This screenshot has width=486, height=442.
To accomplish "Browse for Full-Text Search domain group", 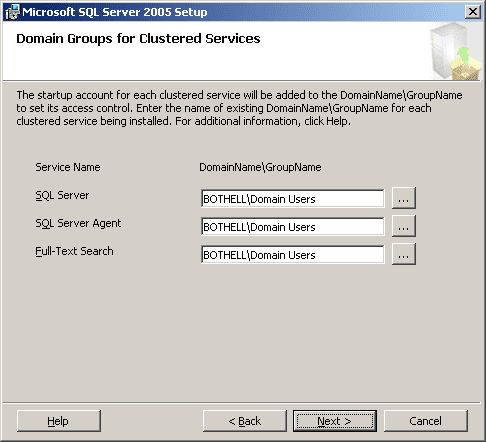I will [404, 254].
